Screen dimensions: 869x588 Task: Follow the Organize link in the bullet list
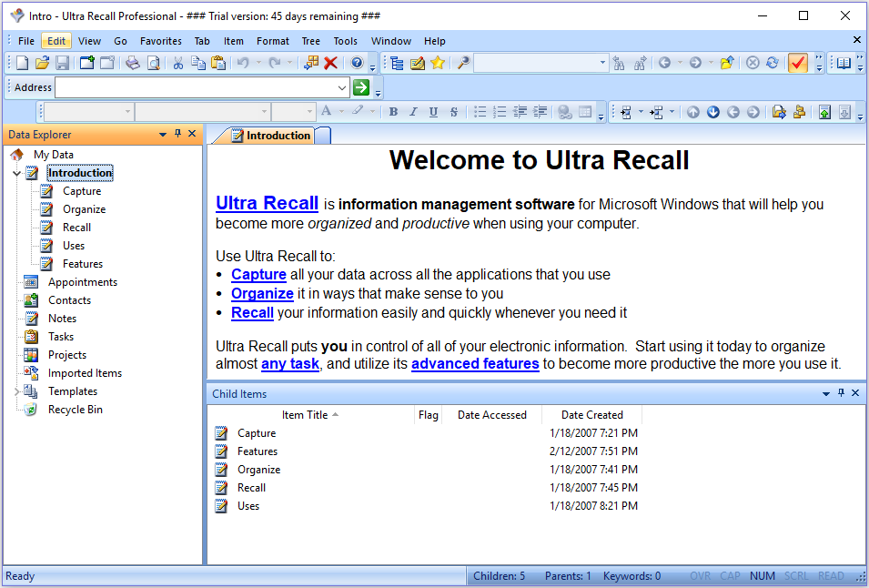pyautogui.click(x=262, y=293)
